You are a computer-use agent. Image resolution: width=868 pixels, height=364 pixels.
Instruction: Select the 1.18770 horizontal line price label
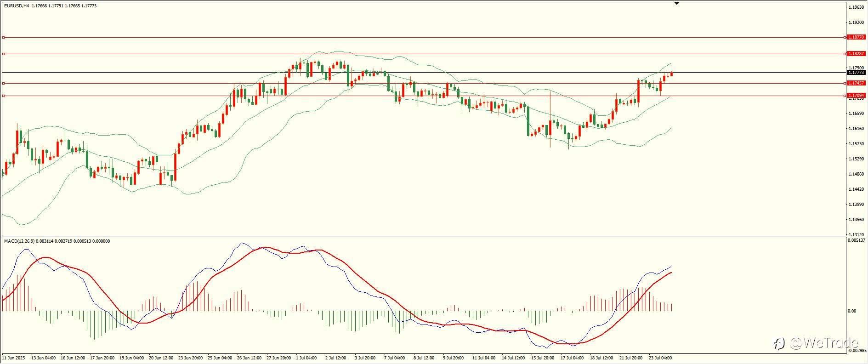tap(856, 37)
